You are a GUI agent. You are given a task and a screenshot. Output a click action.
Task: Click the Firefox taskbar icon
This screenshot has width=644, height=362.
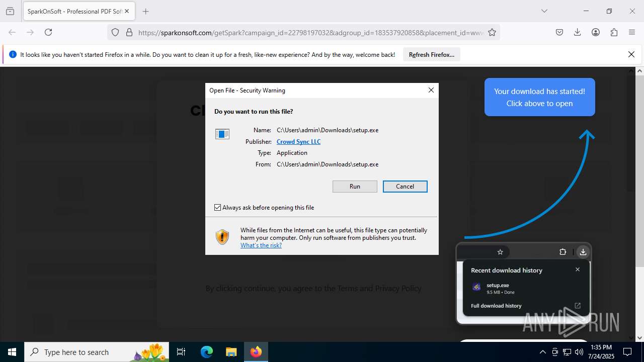[256, 352]
